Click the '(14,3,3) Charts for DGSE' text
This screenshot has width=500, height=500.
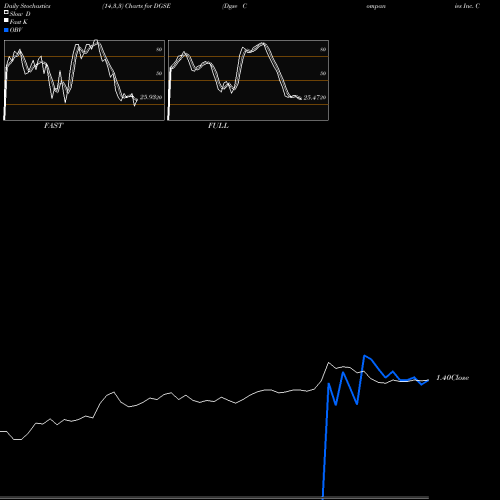click(136, 6)
